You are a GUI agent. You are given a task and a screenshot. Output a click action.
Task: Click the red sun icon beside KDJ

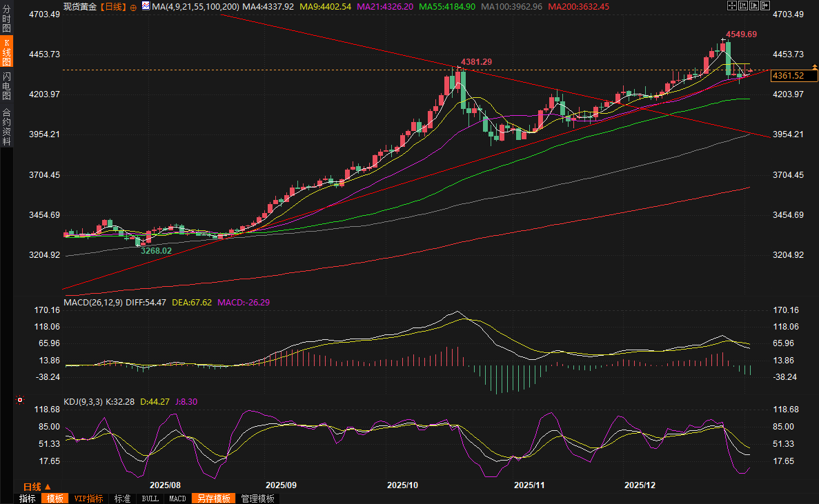coord(19,400)
